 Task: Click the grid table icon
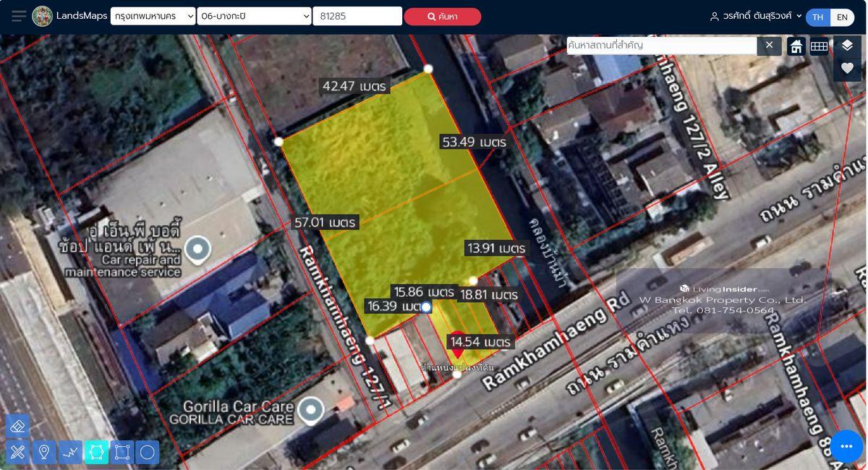click(x=819, y=46)
